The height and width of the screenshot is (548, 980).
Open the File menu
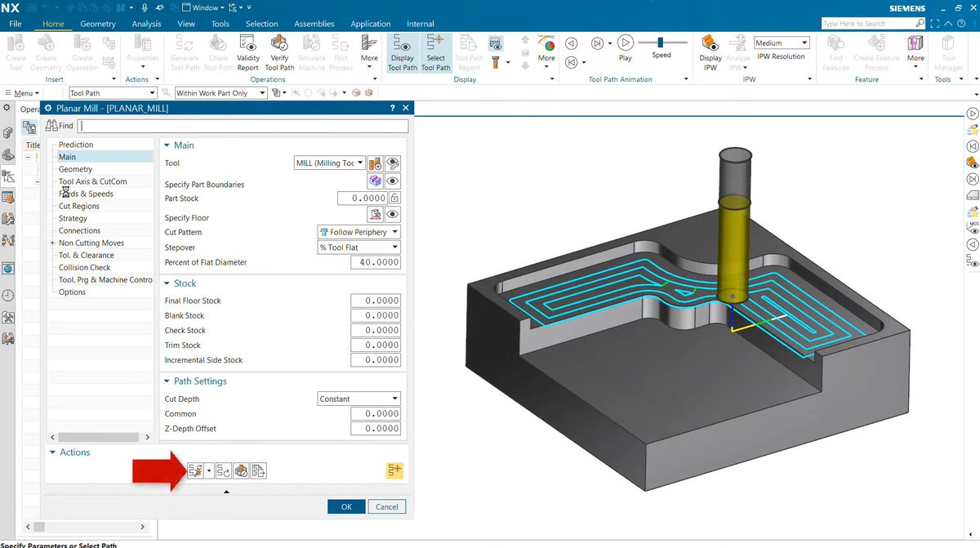click(x=16, y=24)
